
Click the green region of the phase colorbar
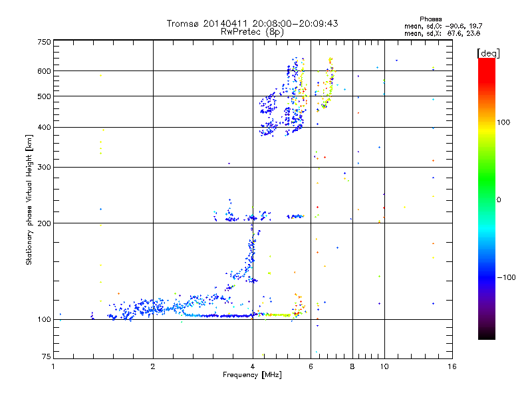487,176
